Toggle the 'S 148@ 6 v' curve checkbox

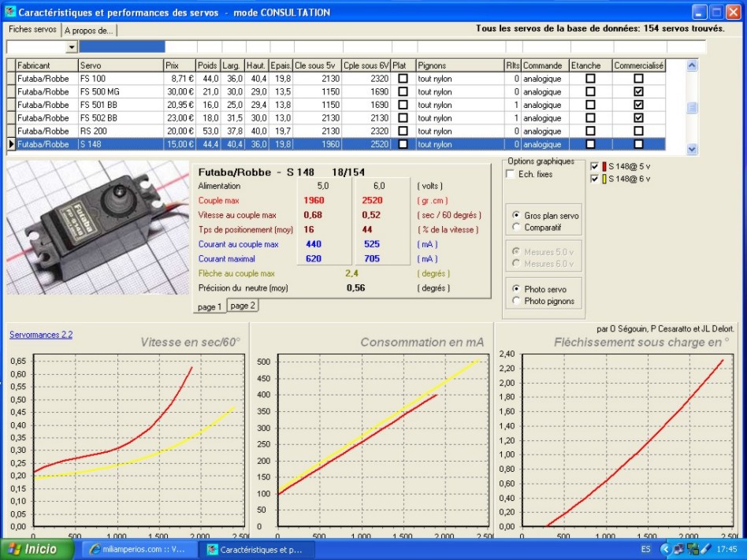point(595,179)
